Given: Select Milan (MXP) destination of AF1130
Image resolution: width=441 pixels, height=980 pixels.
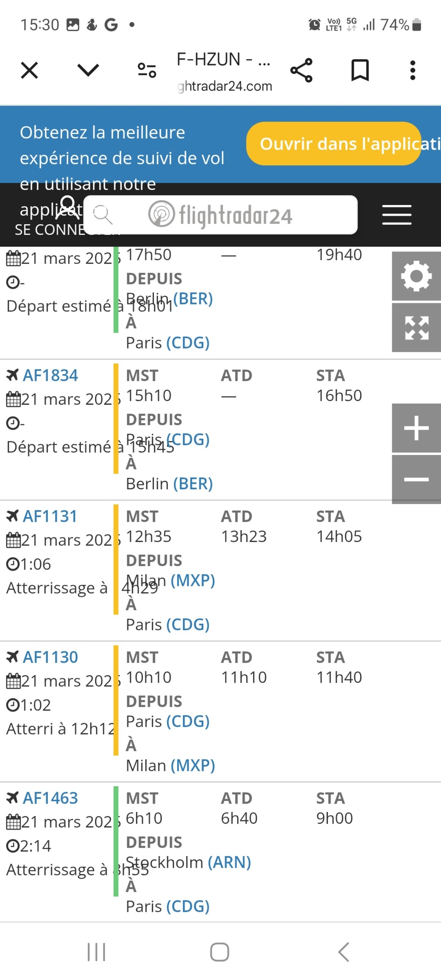Looking at the screenshot, I should [x=171, y=765].
